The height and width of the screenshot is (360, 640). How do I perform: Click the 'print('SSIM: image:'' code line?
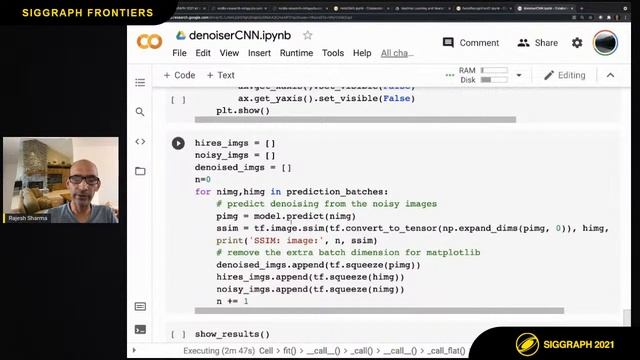297,240
